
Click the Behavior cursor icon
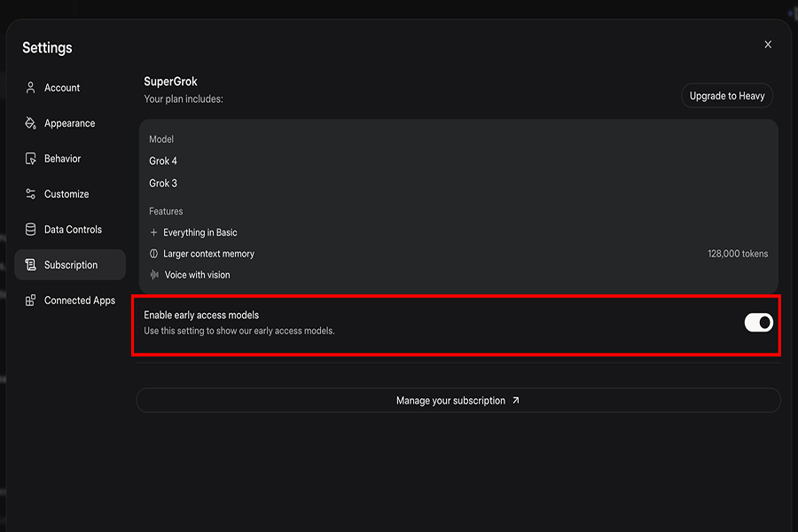[30, 159]
